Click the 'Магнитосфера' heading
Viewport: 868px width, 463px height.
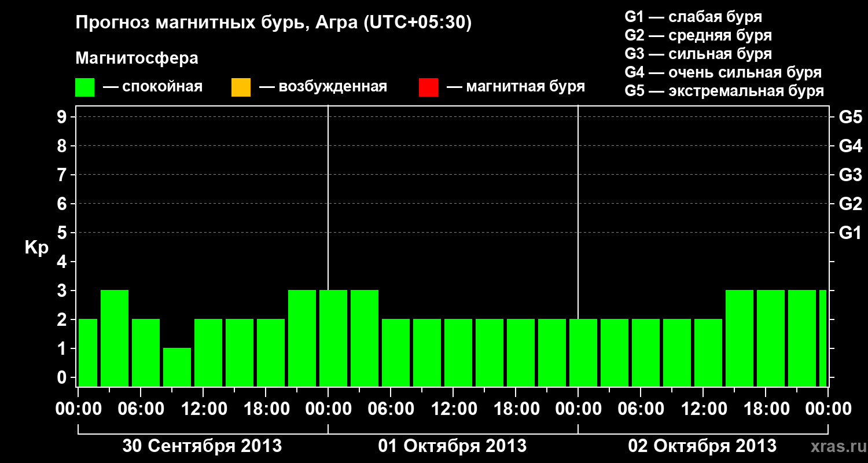(137, 58)
